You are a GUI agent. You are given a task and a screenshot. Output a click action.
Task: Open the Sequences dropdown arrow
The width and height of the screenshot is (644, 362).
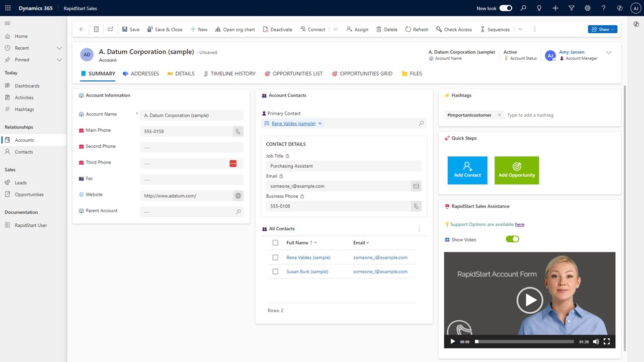click(x=520, y=29)
